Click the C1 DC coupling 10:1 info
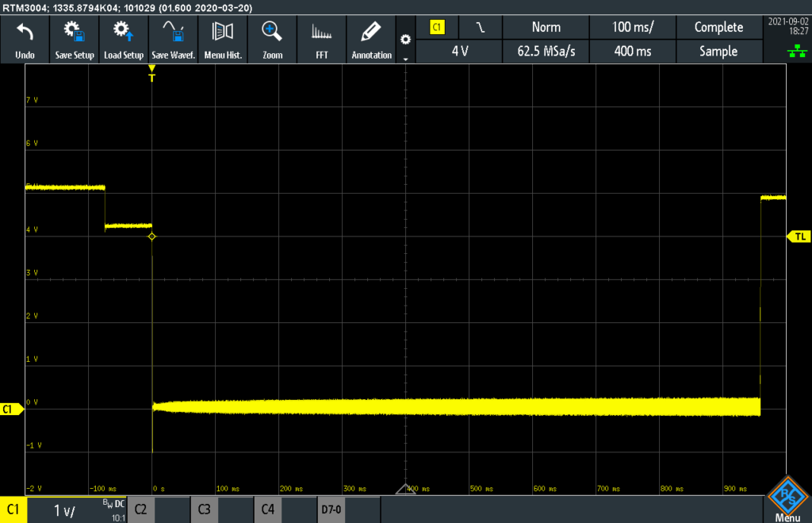The image size is (812, 523). tap(113, 510)
